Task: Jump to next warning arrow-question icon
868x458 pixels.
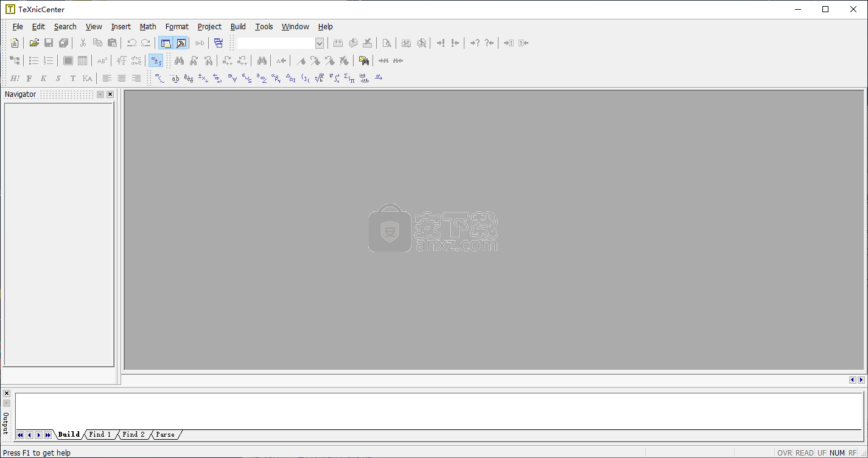Action: click(x=475, y=43)
